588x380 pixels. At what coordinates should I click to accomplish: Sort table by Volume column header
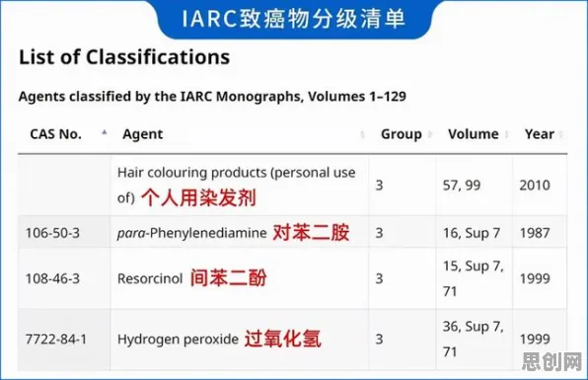pos(474,134)
